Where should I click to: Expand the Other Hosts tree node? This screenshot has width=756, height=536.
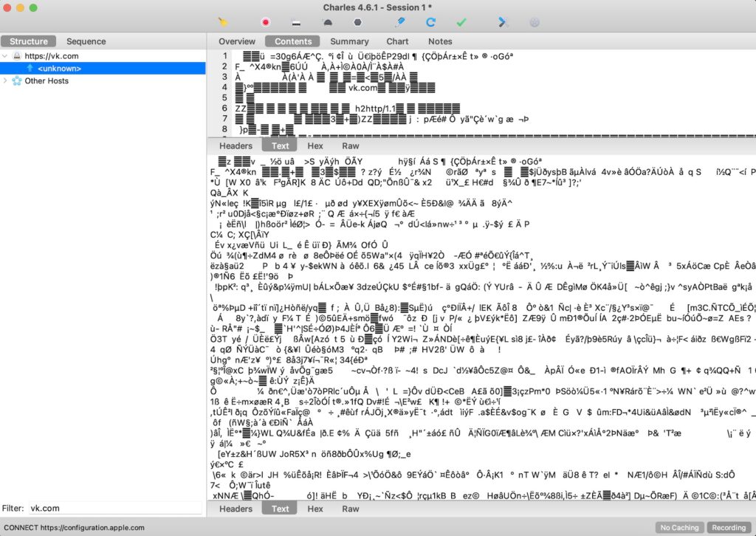pos(7,80)
